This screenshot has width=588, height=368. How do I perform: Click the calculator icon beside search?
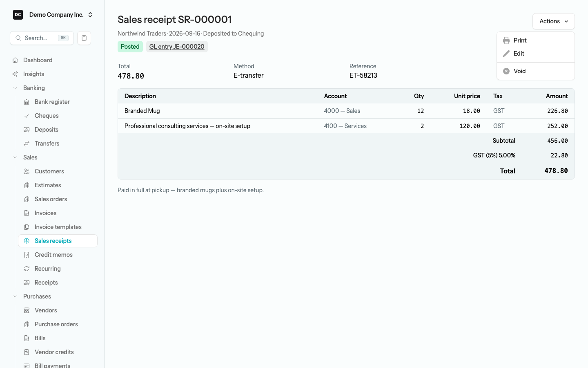click(84, 38)
